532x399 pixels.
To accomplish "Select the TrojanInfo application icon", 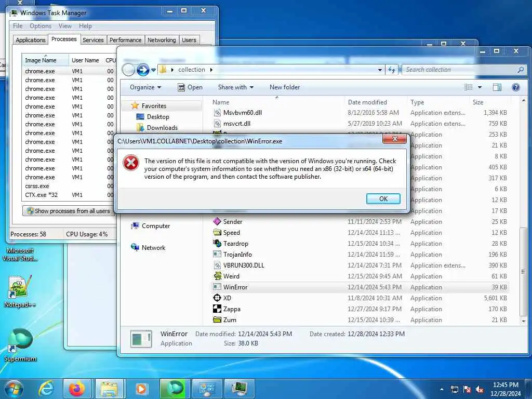I will [217, 254].
